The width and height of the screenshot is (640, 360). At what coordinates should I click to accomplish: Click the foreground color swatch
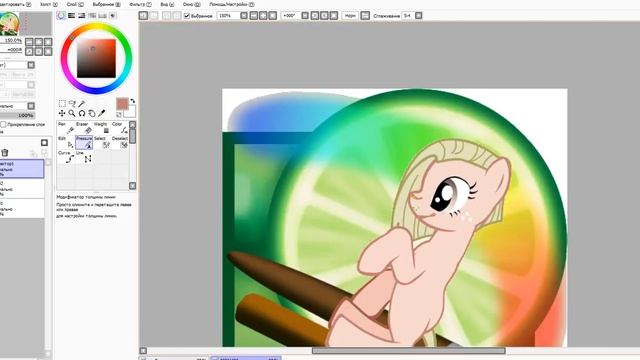(122, 104)
